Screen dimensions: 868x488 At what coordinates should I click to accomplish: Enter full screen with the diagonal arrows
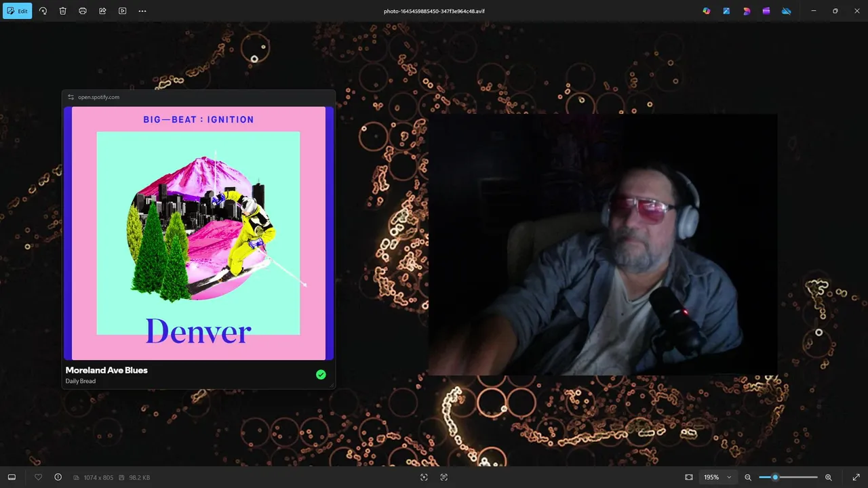[x=856, y=477]
